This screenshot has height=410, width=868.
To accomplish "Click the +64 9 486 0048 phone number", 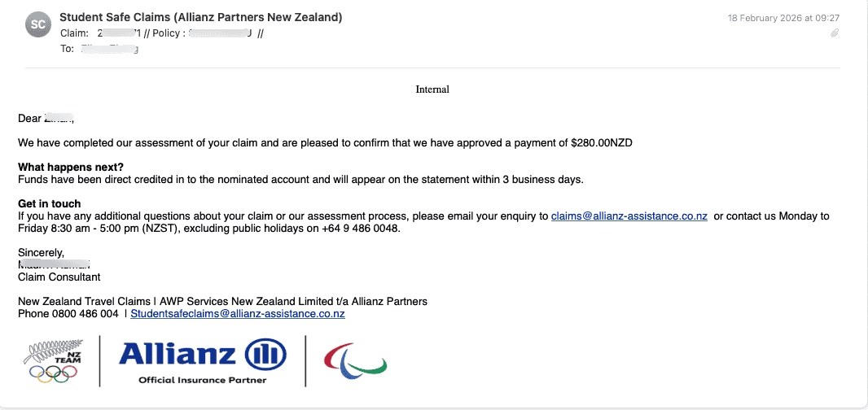I will 366,229.
